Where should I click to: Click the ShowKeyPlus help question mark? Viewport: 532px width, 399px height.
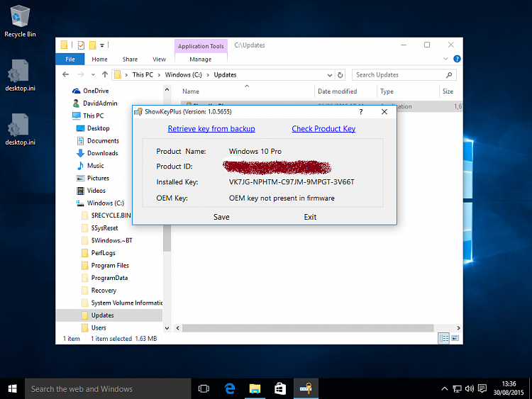pos(361,112)
